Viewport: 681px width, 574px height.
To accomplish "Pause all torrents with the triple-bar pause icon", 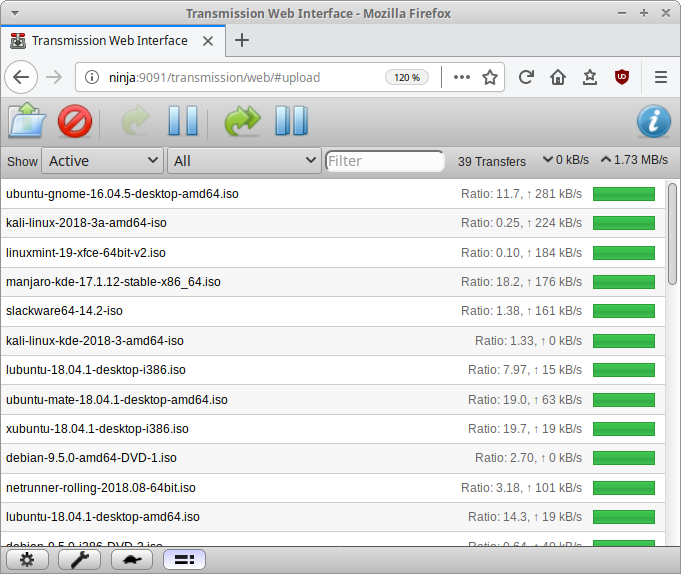I will point(291,120).
